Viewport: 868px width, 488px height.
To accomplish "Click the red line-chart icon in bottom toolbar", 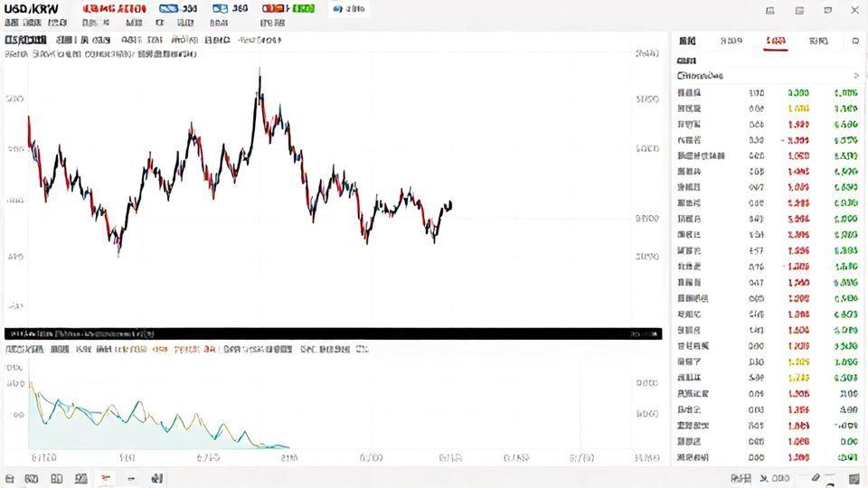I will [x=106, y=478].
